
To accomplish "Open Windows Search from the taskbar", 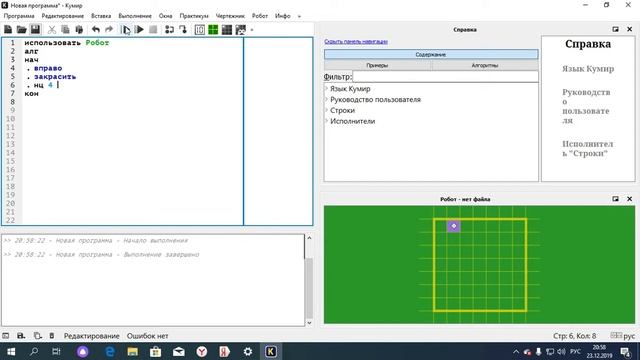I will [34, 351].
